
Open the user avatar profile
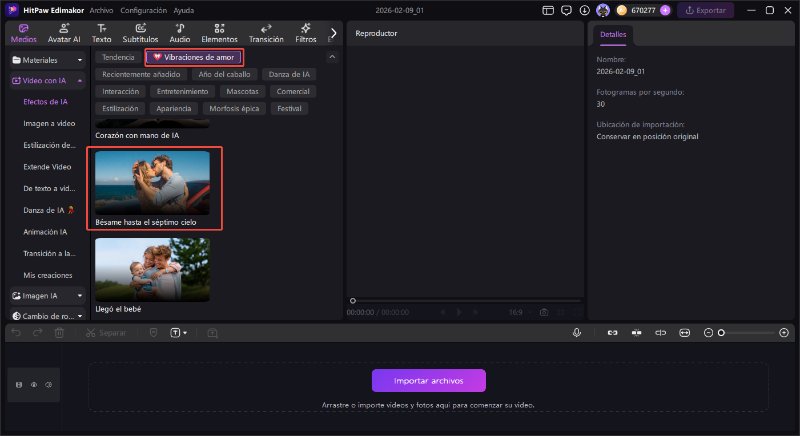pyautogui.click(x=603, y=10)
